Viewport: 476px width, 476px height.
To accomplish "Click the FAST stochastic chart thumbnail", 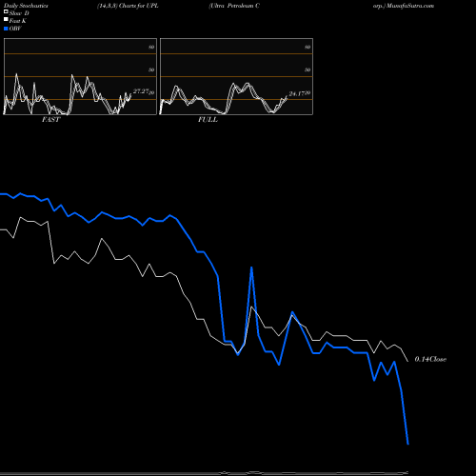I will point(80,76).
